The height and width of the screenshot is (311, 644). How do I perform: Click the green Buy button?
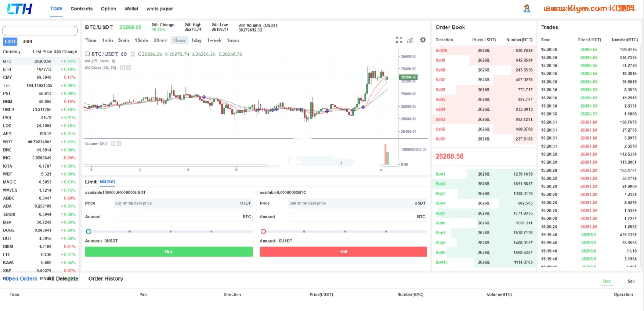pos(169,251)
